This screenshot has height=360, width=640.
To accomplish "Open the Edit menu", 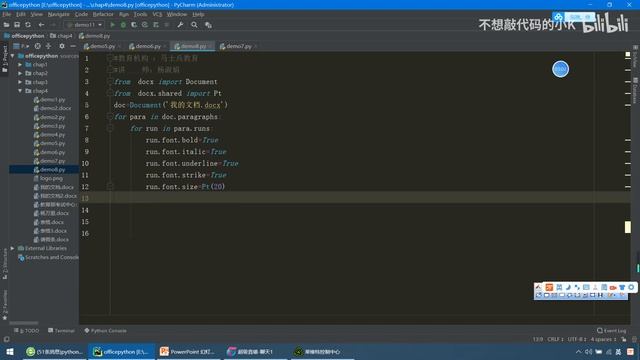I will point(21,14).
